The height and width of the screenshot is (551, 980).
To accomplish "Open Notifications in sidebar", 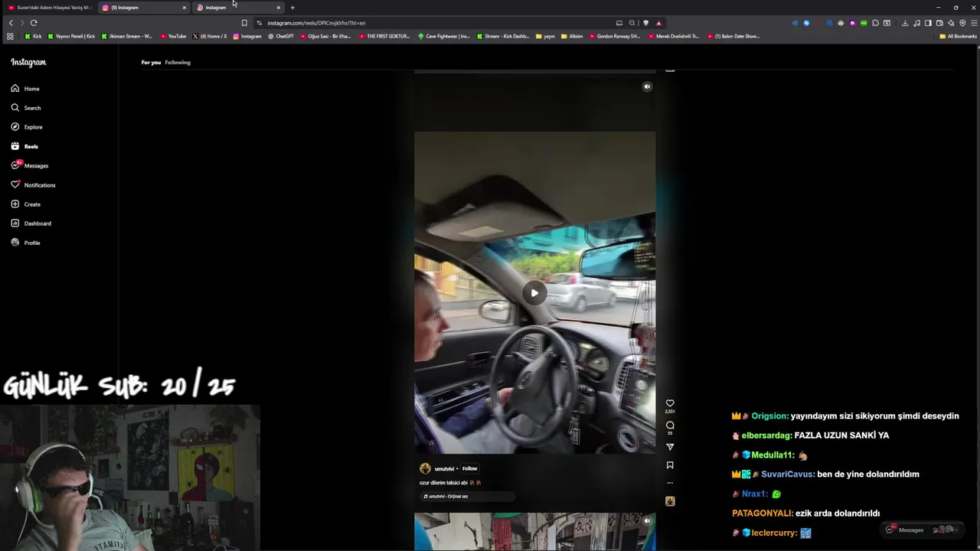I will pos(33,185).
